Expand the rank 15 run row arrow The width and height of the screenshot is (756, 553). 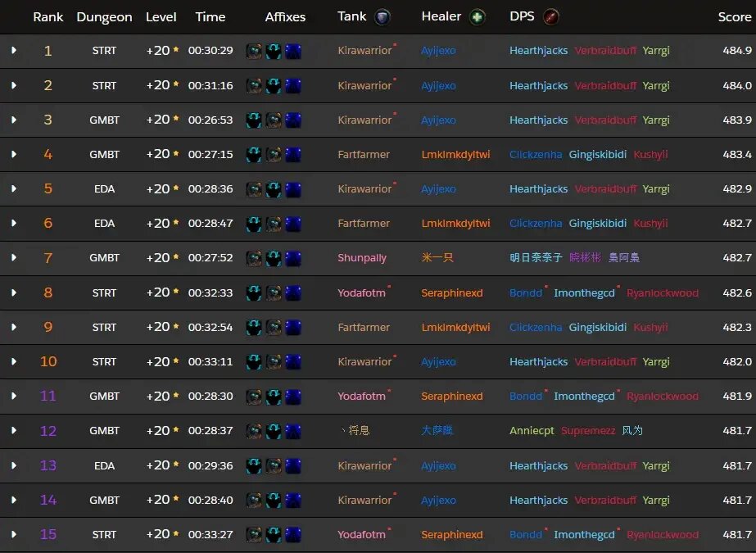[13, 534]
